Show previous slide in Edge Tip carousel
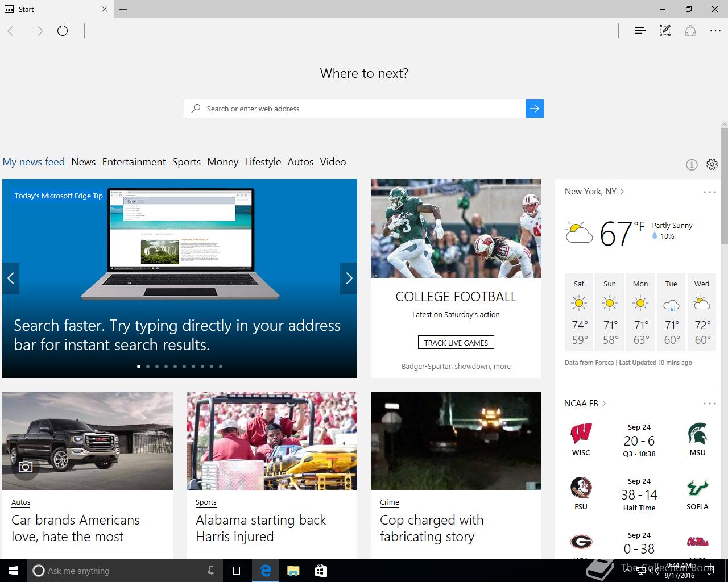 [11, 278]
